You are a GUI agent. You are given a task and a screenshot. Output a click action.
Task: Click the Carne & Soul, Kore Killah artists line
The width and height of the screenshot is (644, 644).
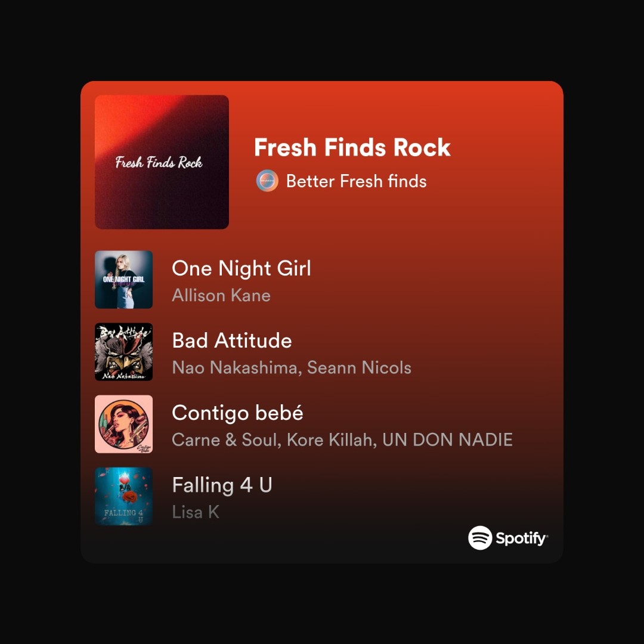pos(342,440)
